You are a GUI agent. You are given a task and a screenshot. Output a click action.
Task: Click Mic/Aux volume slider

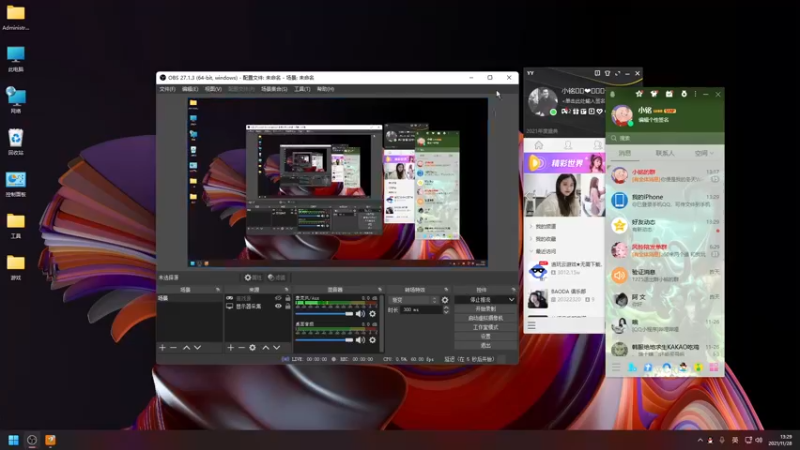click(324, 314)
